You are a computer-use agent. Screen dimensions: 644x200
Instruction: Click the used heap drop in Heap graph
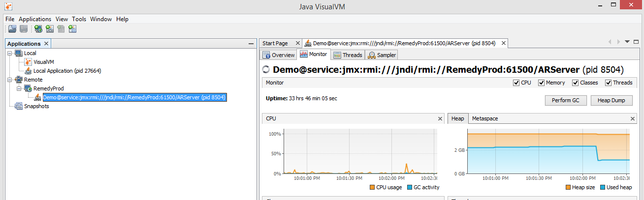[x=597, y=153]
